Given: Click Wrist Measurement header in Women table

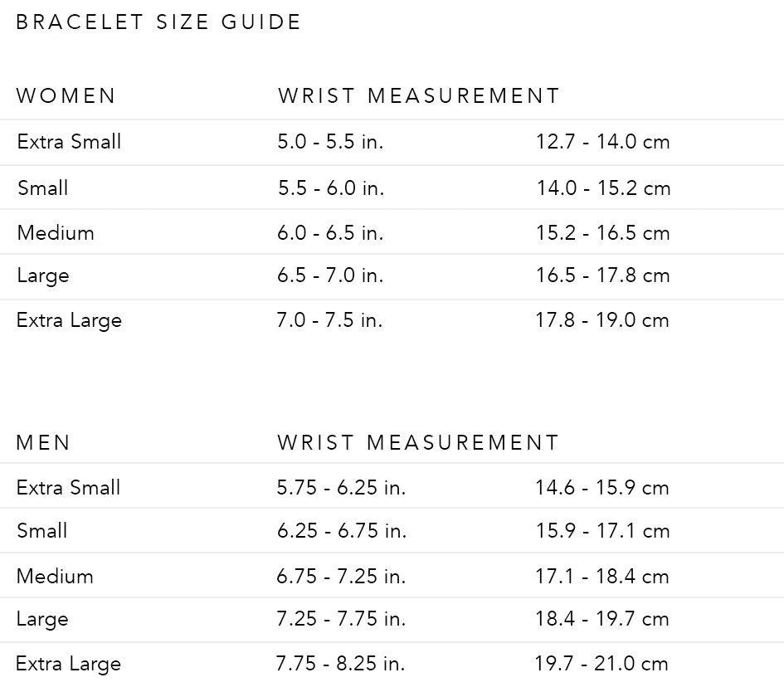Looking at the screenshot, I should [x=419, y=95].
